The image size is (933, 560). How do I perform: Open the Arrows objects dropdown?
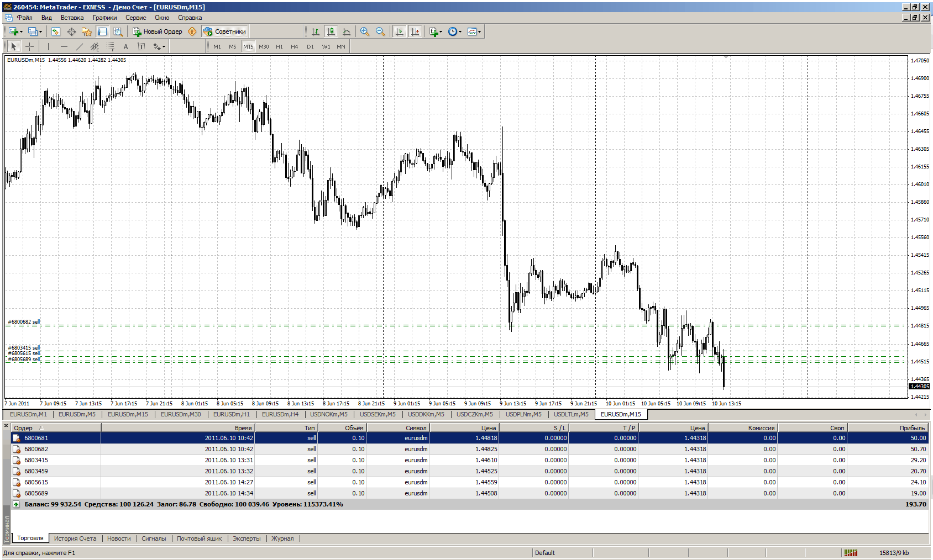(159, 46)
